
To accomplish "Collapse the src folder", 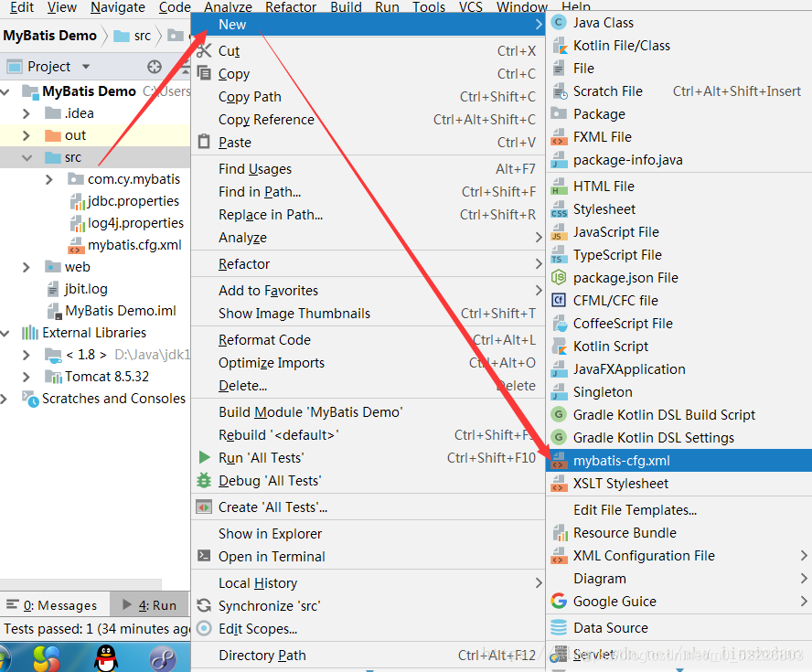I will tap(27, 158).
